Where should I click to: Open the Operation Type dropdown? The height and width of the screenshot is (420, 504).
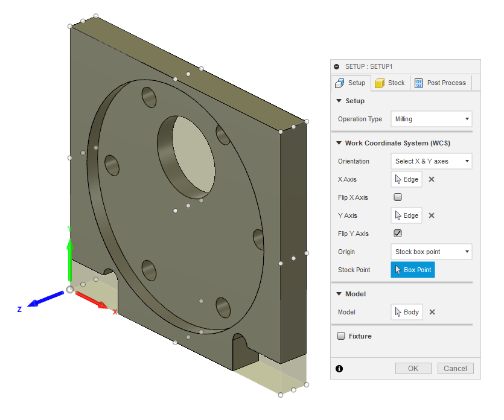(x=431, y=119)
